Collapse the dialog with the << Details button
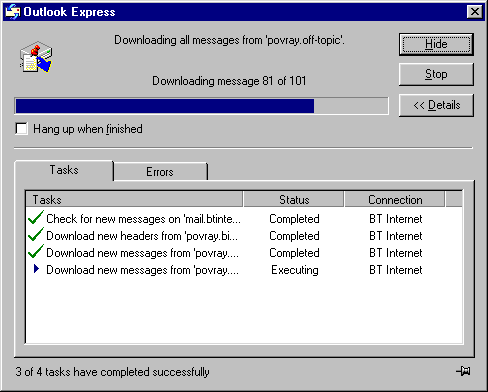This screenshot has height=392, width=488. (436, 105)
